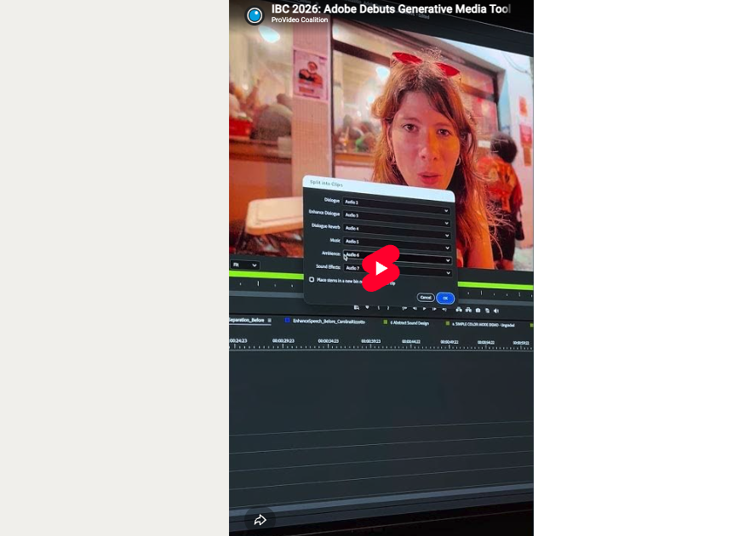This screenshot has width=756, height=536.
Task: Click the timeline ruler at 00:00:34:23
Action: 328,341
